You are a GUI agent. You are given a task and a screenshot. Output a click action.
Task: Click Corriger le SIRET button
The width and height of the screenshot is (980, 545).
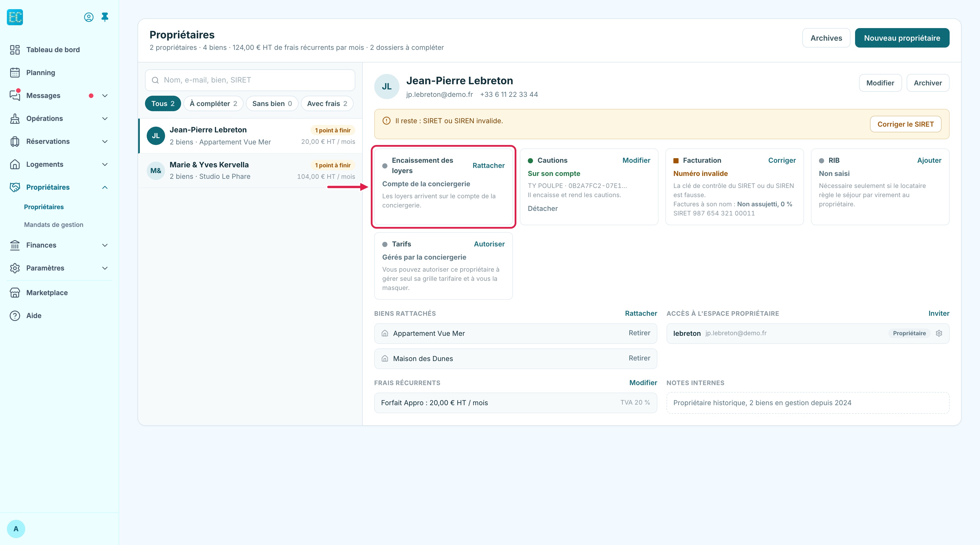tap(905, 124)
